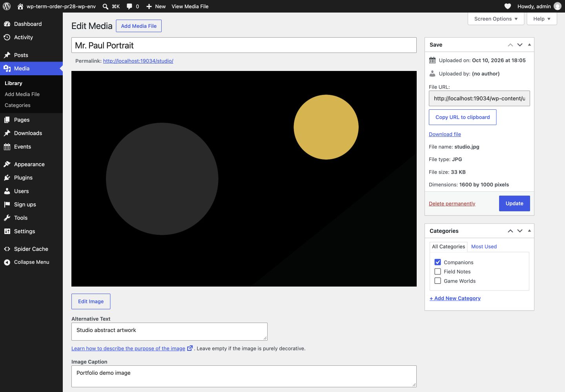Switch to the Most Used tab
Viewport: 565px width, 392px height.
click(x=484, y=247)
